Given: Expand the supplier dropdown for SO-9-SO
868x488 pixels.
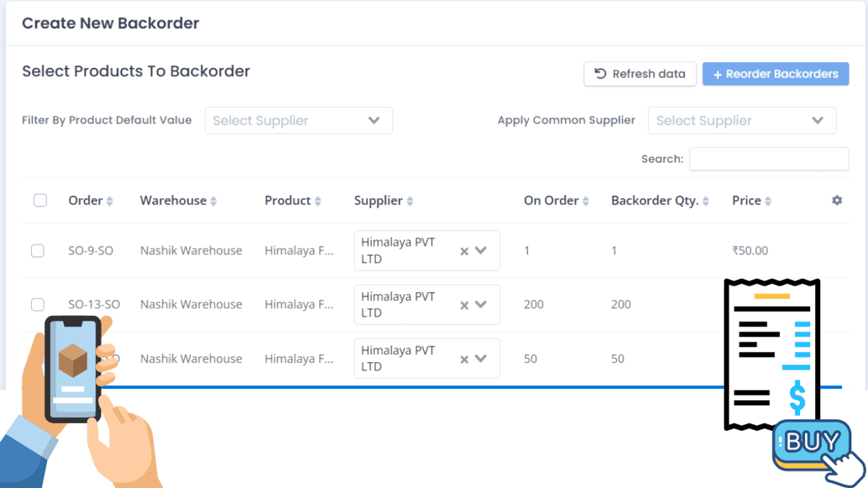Looking at the screenshot, I should pos(480,250).
